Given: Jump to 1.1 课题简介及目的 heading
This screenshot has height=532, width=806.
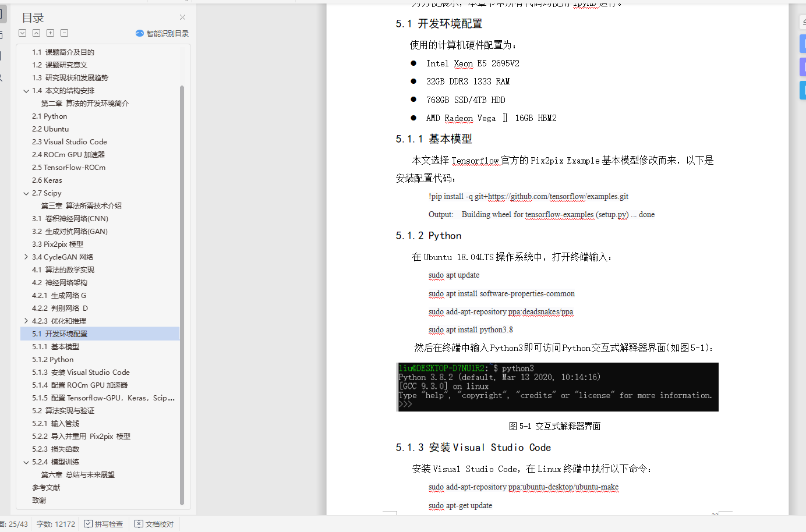Looking at the screenshot, I should pos(63,52).
